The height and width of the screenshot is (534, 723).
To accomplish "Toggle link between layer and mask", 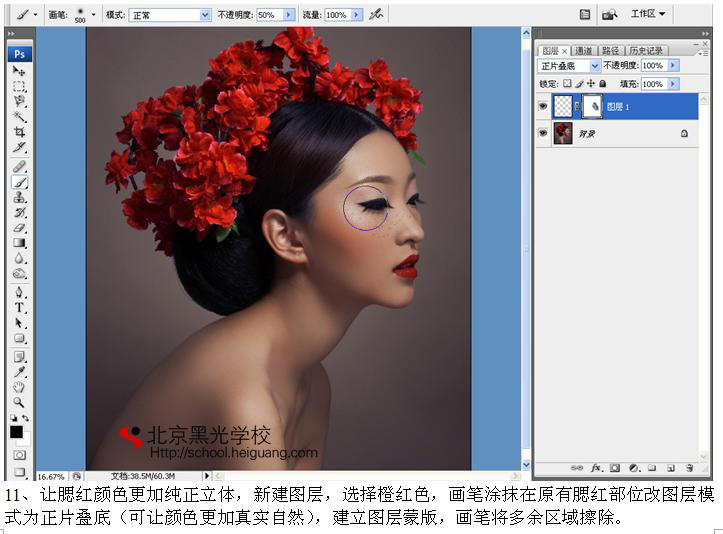I will 577,107.
